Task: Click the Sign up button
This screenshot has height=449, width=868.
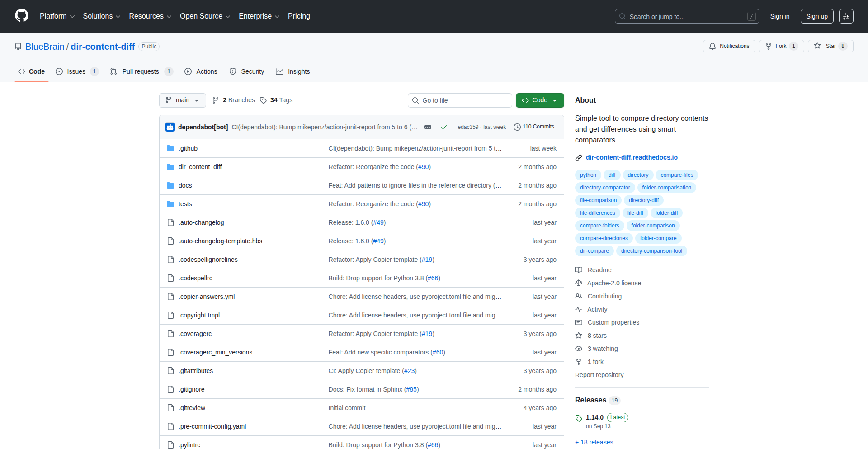Action: (816, 16)
